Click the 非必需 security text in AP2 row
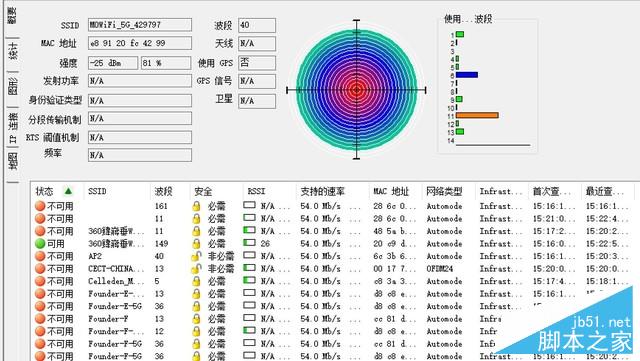Image resolution: width=640 pixels, height=361 pixels. point(221,256)
